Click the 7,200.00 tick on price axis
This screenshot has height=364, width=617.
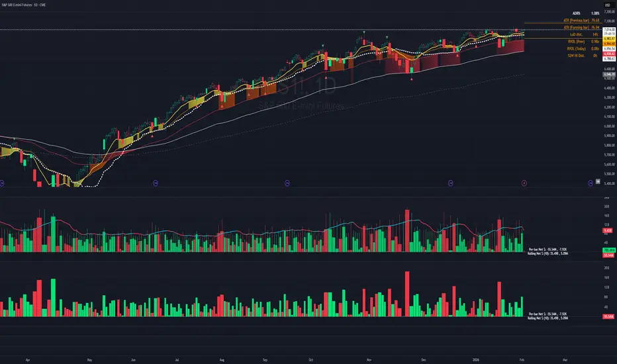[x=610, y=12]
